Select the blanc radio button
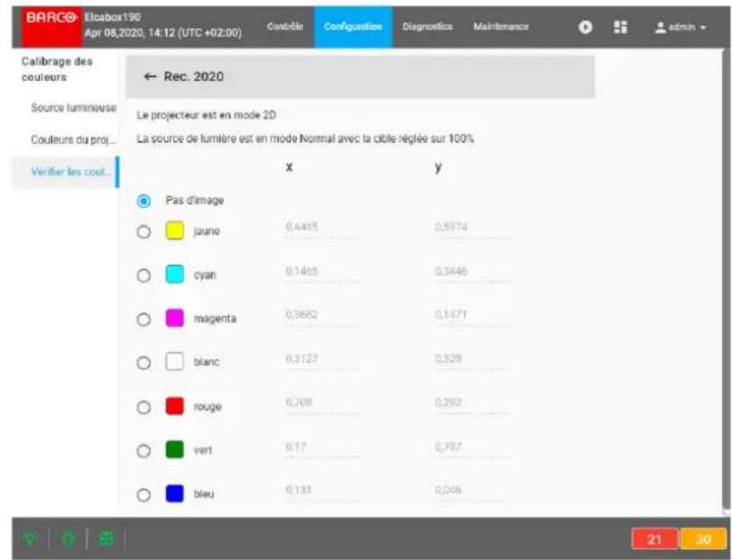Viewport: 733px width, 560px height. (144, 363)
